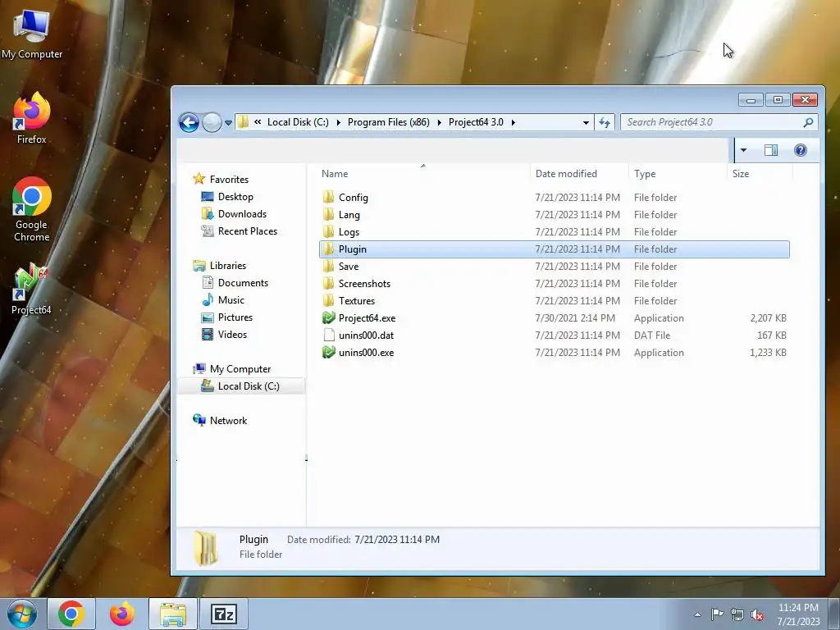
Task: Open the address bar history dropdown
Action: [x=586, y=123]
